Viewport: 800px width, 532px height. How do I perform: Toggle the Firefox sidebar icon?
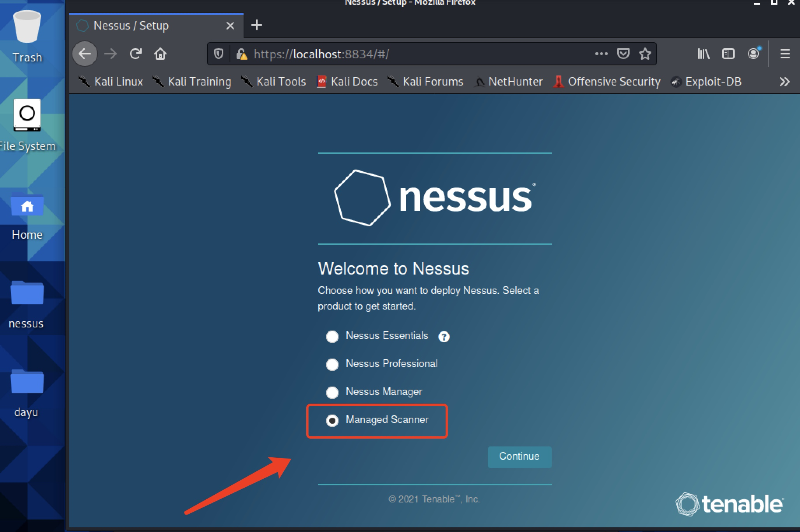pos(728,54)
